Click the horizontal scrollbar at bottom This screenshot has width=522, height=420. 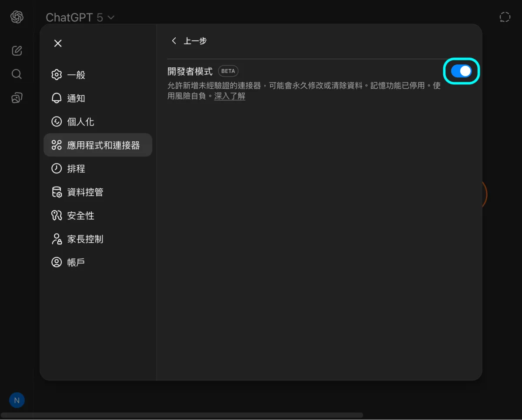pyautogui.click(x=182, y=415)
